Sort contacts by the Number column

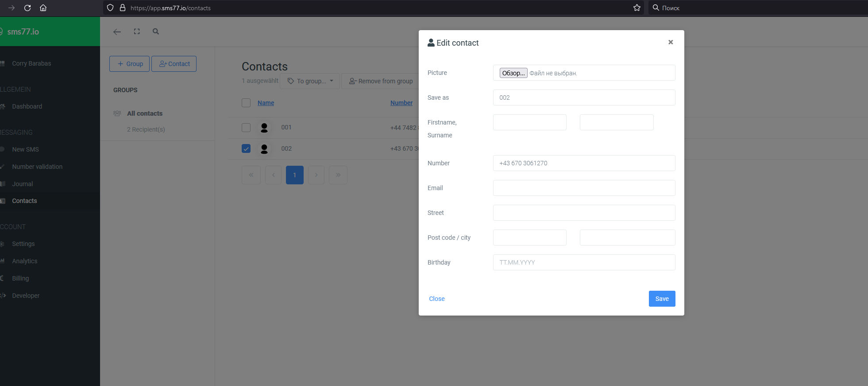401,103
